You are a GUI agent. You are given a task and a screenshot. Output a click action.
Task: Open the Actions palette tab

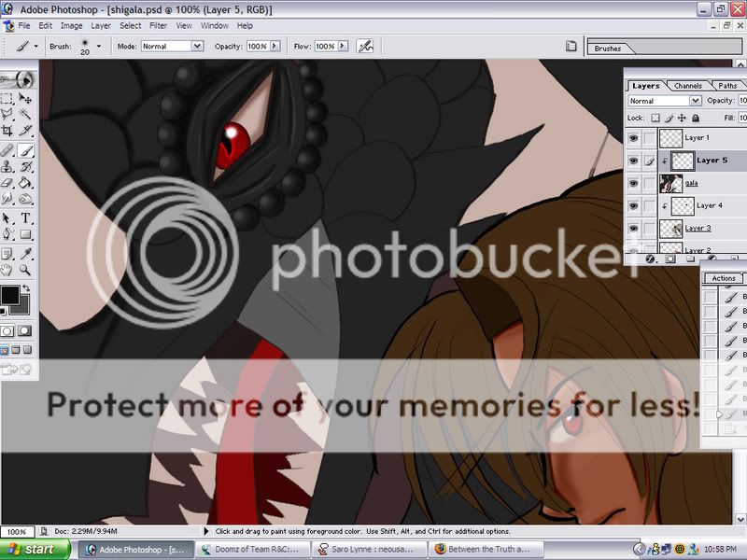click(x=723, y=278)
